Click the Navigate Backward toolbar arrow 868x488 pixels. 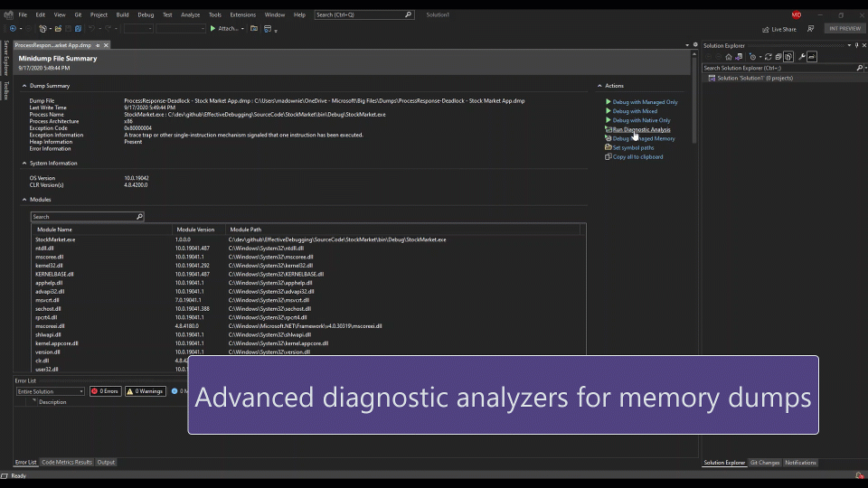[13, 29]
